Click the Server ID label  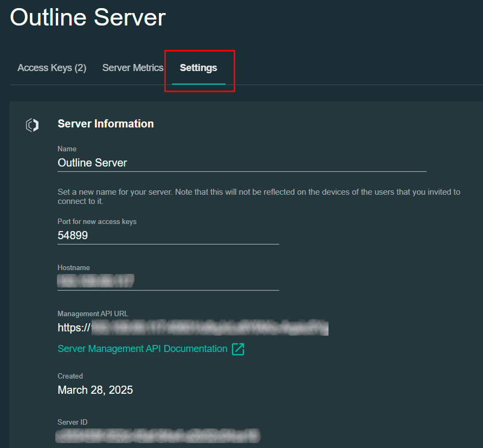point(73,422)
